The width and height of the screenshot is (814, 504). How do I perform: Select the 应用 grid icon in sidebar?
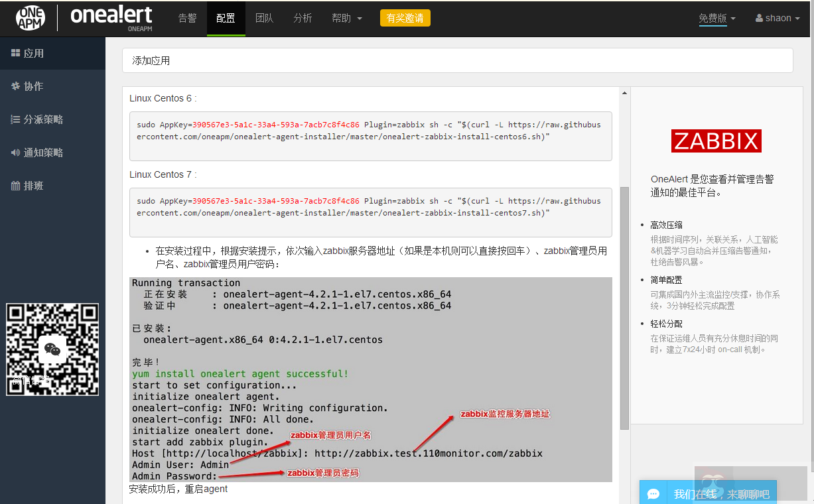[17, 52]
